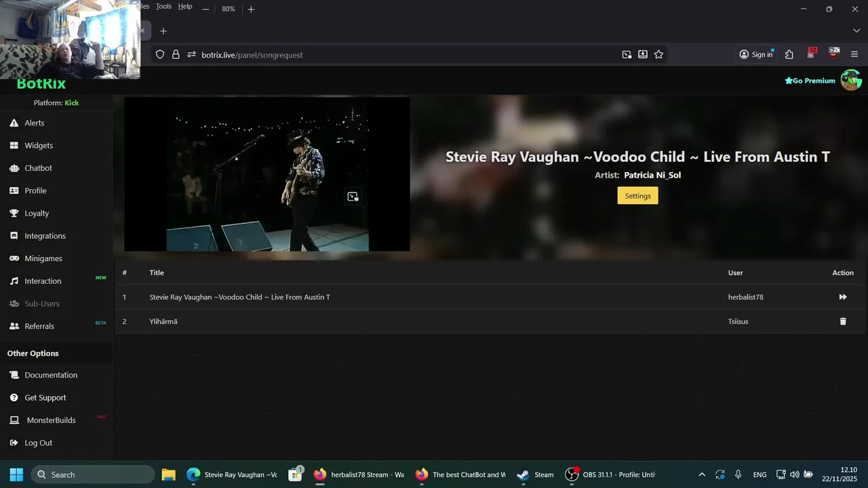Image resolution: width=868 pixels, height=488 pixels.
Task: Click the BotRix logo
Action: [x=41, y=85]
